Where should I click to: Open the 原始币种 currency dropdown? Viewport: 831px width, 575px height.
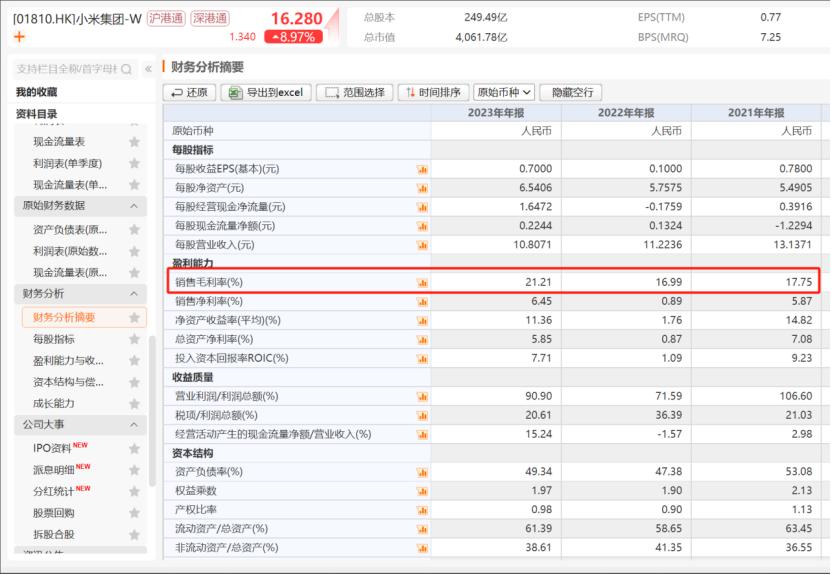click(504, 92)
